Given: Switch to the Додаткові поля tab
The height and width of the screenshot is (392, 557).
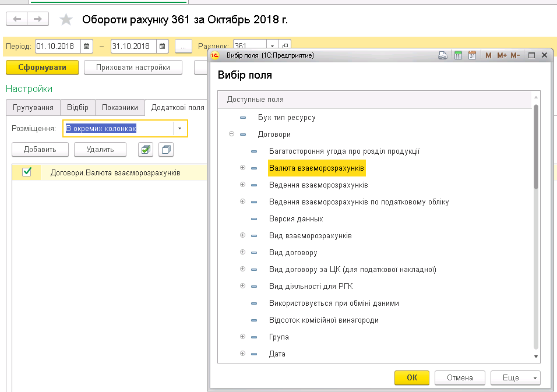Looking at the screenshot, I should pyautogui.click(x=178, y=108).
